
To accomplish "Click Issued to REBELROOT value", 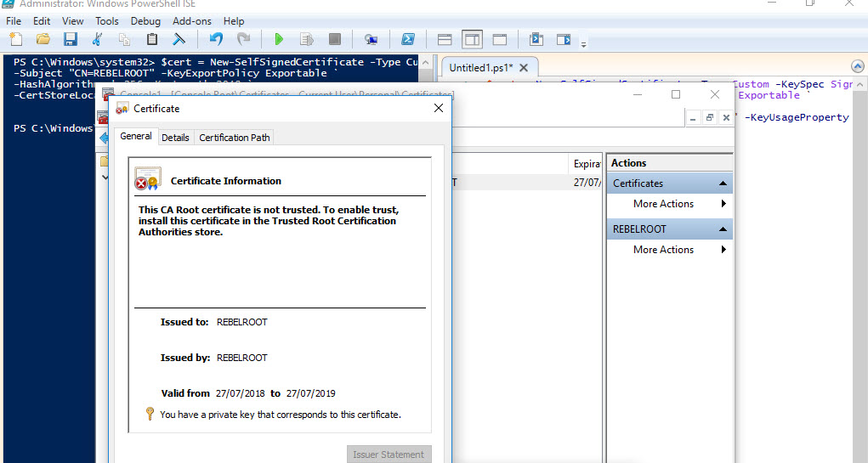I will 242,322.
